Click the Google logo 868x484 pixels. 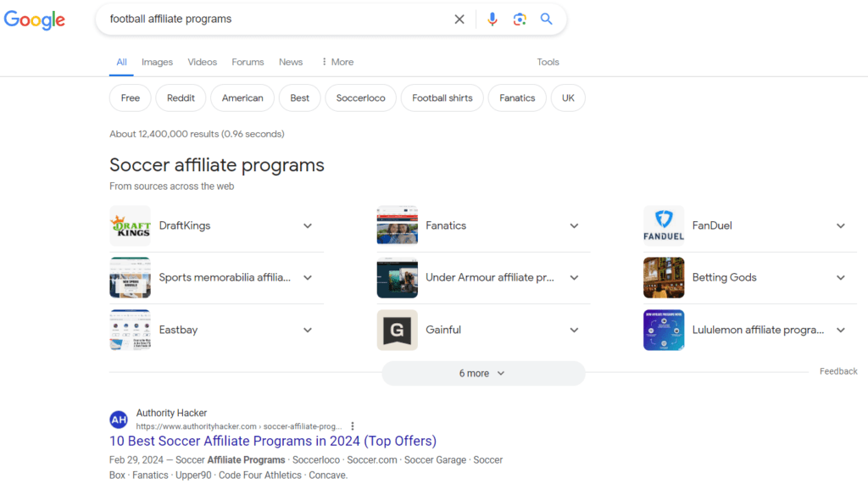click(34, 19)
